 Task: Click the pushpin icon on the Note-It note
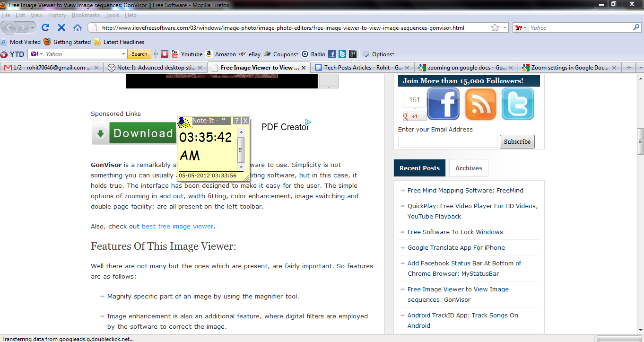(184, 122)
